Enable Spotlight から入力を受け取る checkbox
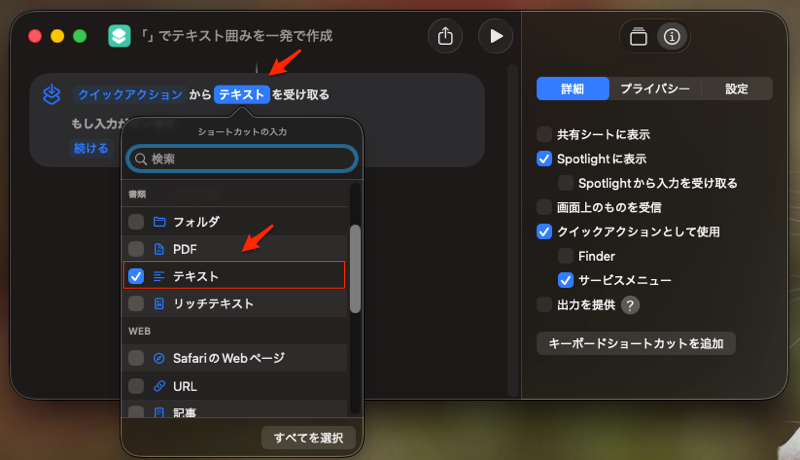 565,183
